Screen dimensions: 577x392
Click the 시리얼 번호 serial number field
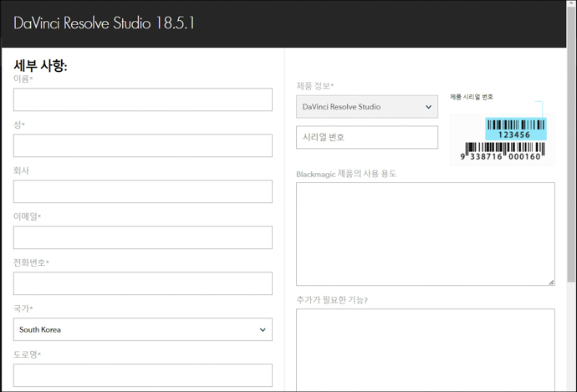[367, 137]
